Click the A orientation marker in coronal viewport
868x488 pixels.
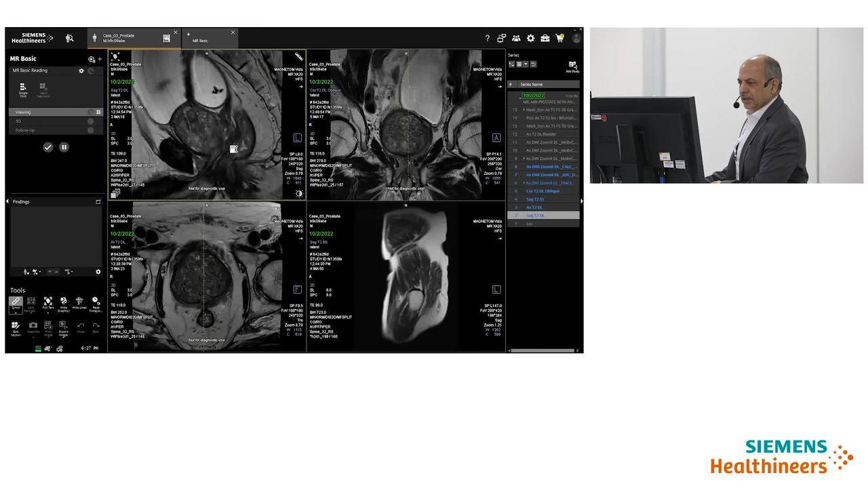pos(496,138)
